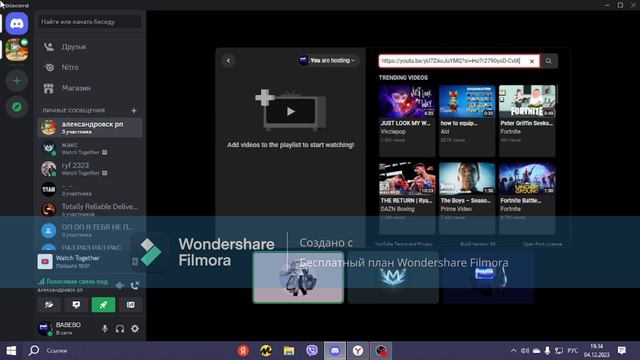Click the search magnifier button
This screenshot has height=360, width=640.
tap(549, 61)
